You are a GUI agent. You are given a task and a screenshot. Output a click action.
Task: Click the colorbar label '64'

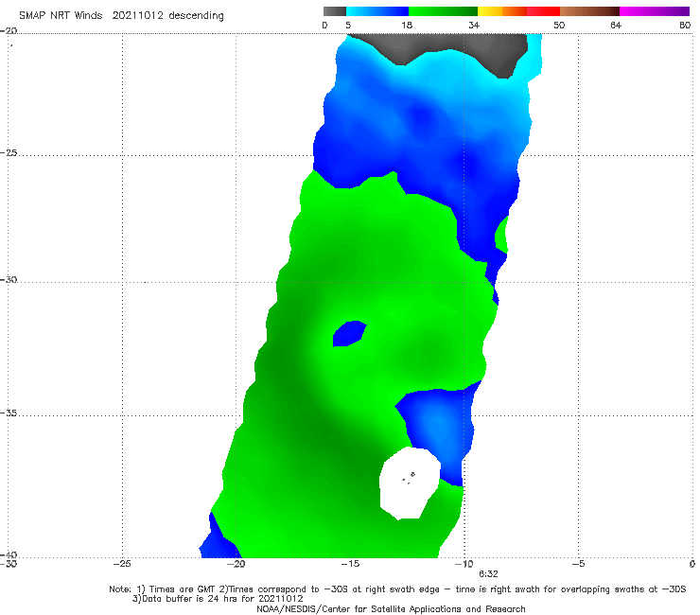616,25
